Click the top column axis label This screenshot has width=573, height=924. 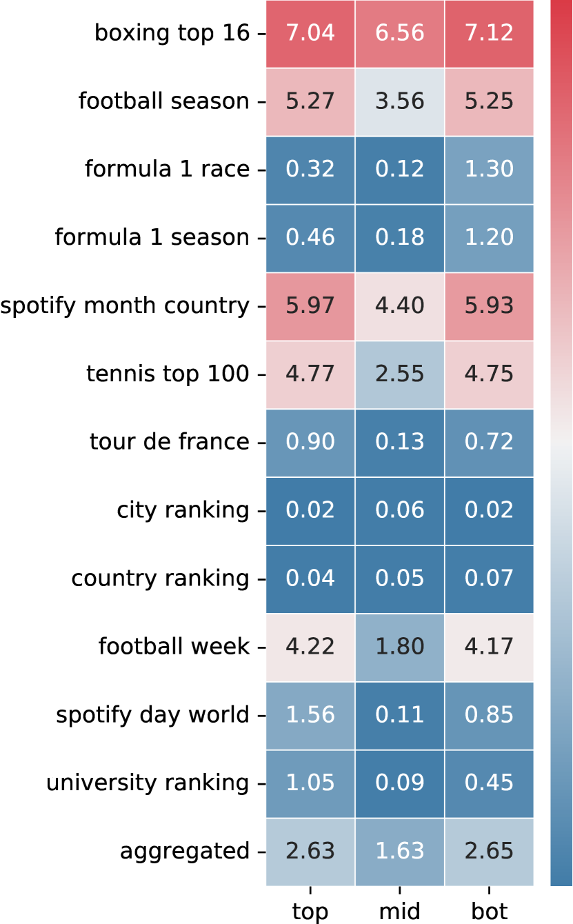point(310,911)
